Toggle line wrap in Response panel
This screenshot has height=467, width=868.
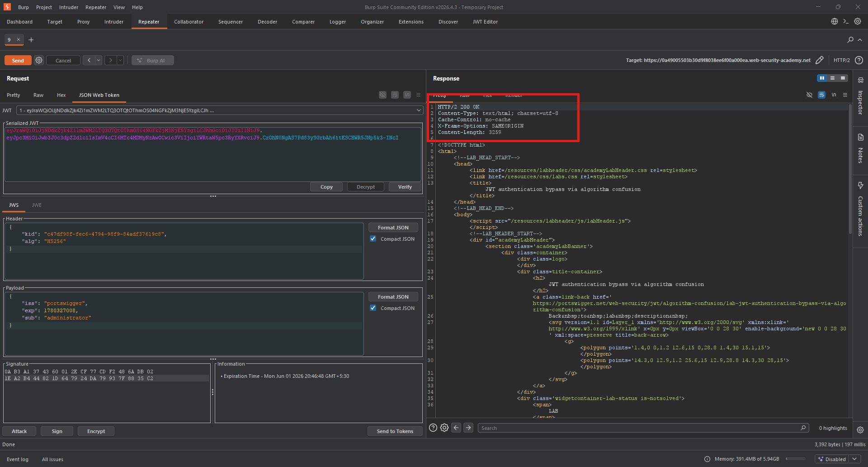(x=821, y=95)
